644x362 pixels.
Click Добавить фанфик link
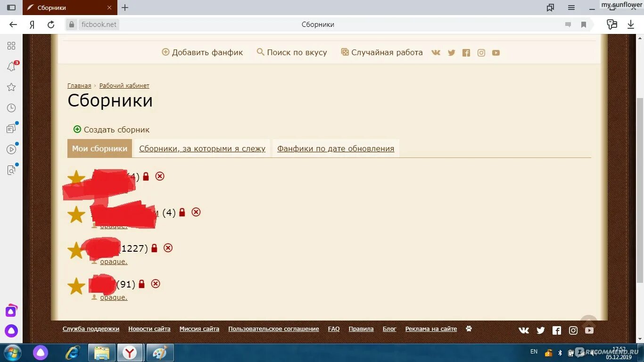[202, 52]
